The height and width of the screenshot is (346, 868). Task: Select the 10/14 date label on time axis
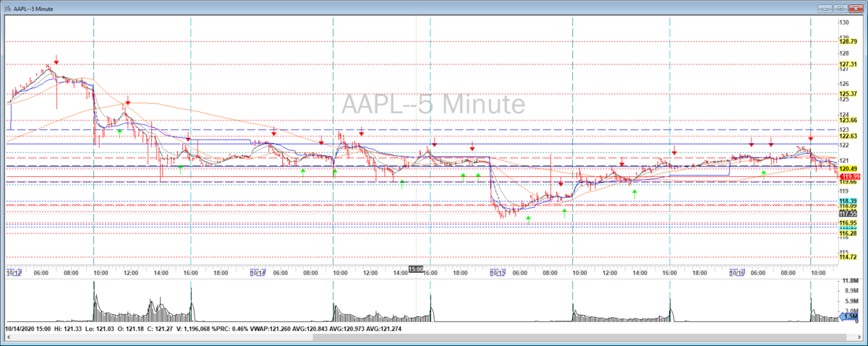[x=258, y=272]
